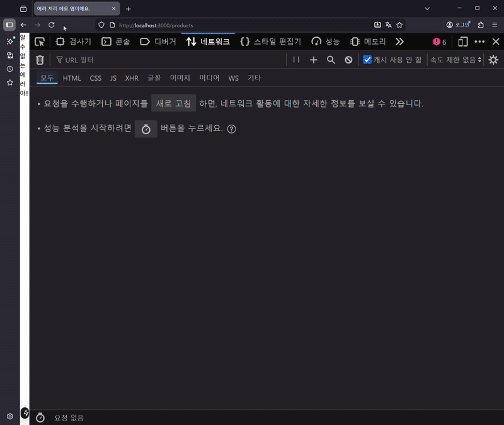Open the network request search with magnifier icon
504x425 pixels.
point(331,59)
